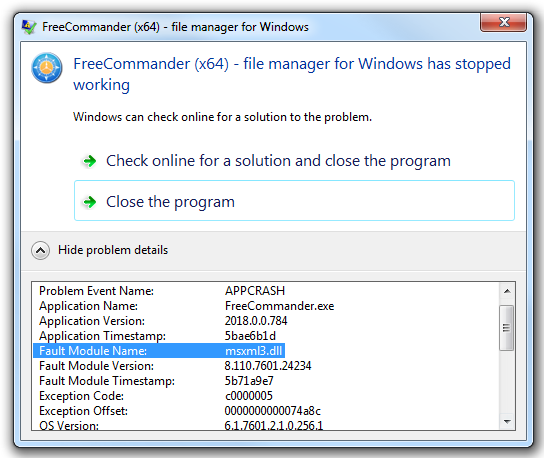Screen dimensions: 544x458
Task: Click the 5b71a9e7 value
Action: pos(249,381)
